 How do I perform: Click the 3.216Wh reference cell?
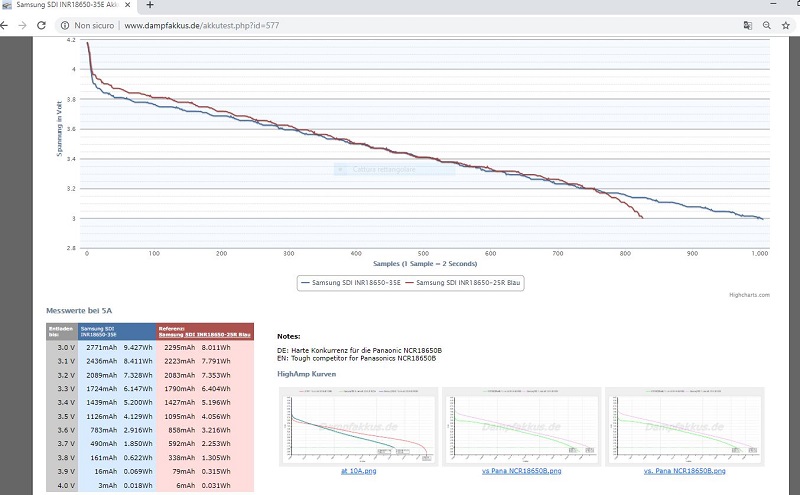216,430
